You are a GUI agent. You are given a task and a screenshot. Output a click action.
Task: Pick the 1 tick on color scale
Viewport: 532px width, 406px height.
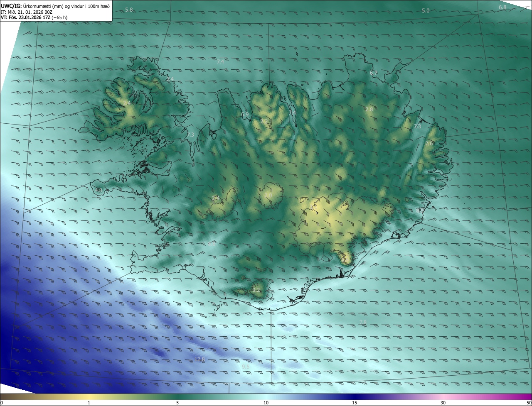[x=89, y=403]
